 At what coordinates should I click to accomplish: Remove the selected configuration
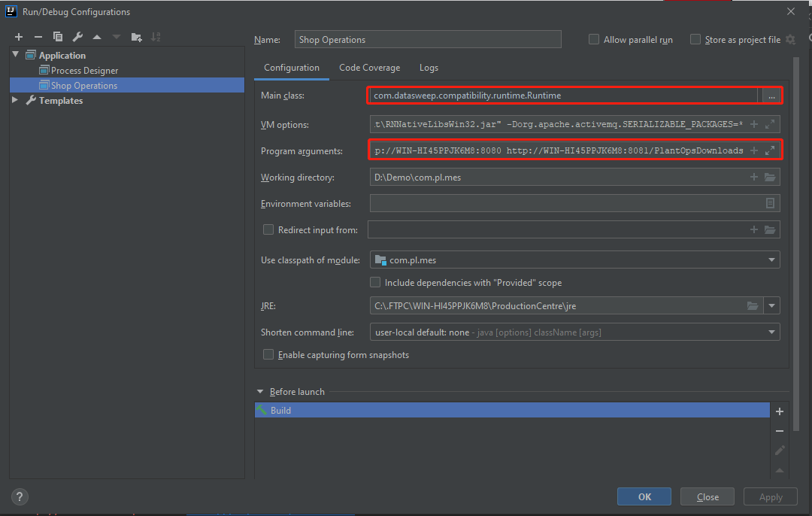[x=38, y=36]
